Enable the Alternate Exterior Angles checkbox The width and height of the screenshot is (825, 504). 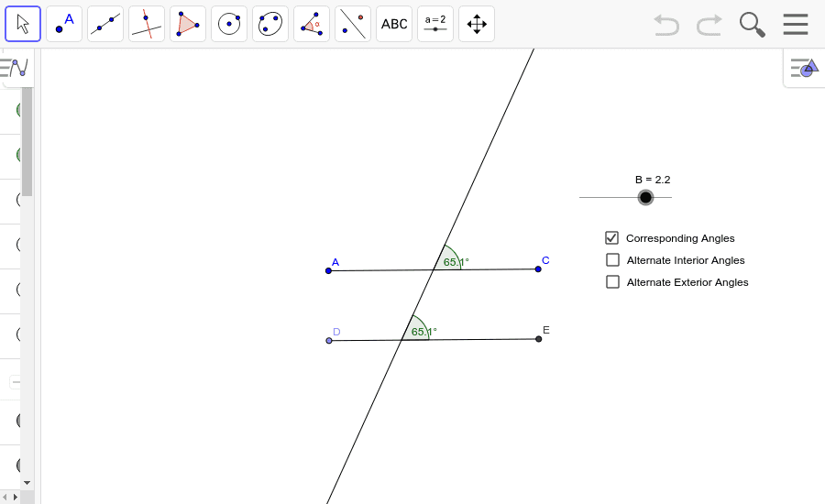tap(612, 282)
